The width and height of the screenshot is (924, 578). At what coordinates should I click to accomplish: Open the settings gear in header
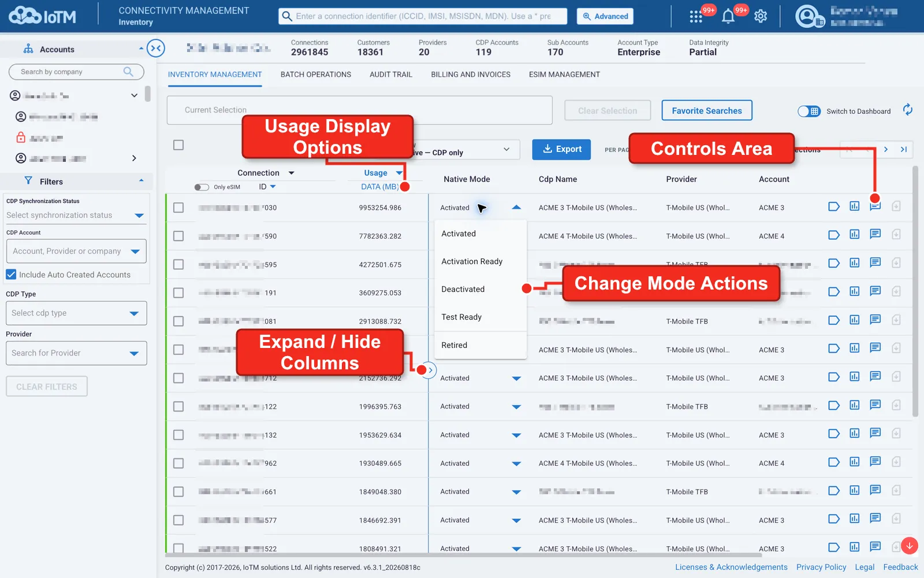tap(761, 17)
